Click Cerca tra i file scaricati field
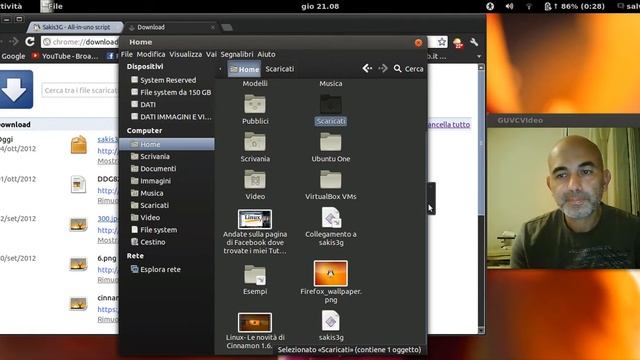The image size is (640, 360). click(x=80, y=90)
